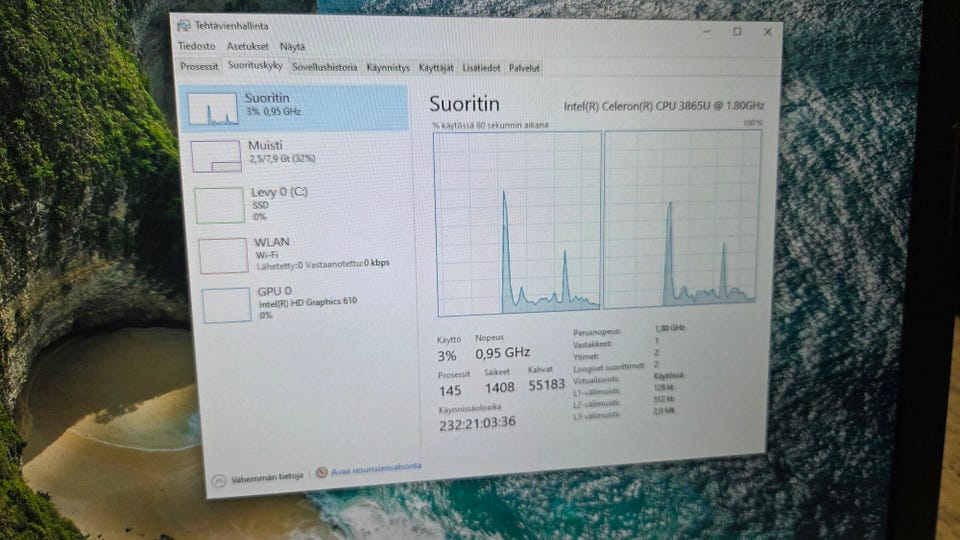This screenshot has width=960, height=540.
Task: Minimize the Tehtävienhallinta window
Action: click(707, 31)
